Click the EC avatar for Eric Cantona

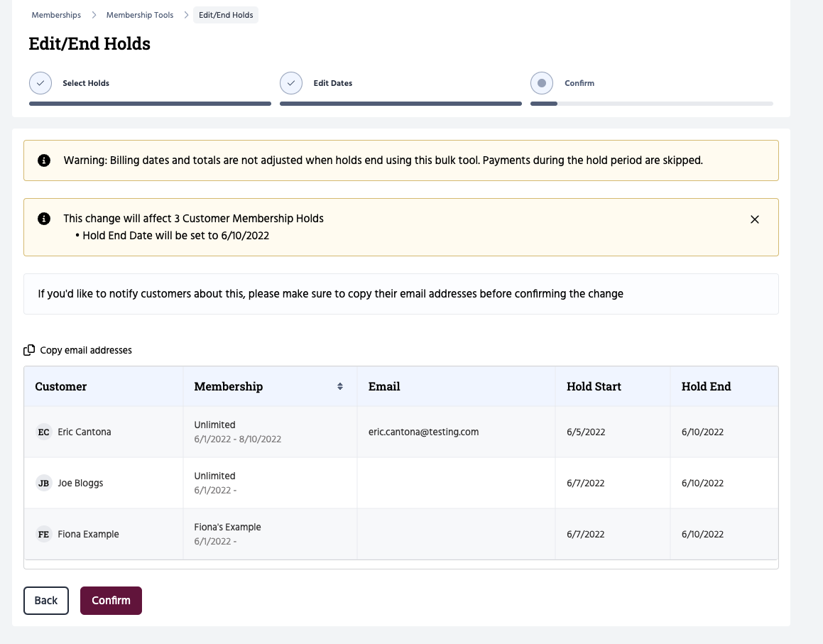tap(44, 432)
